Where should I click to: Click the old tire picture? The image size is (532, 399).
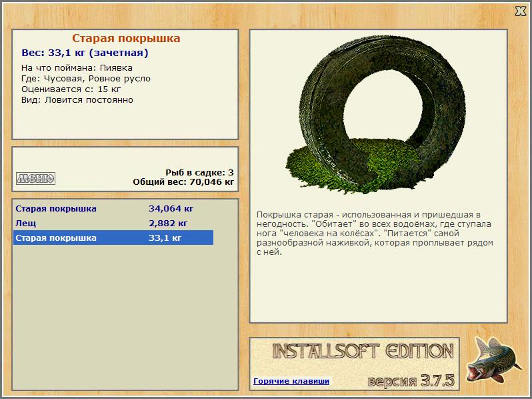375,115
